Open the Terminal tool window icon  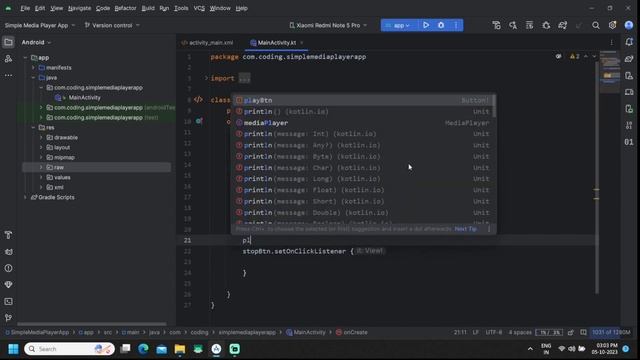(8, 301)
